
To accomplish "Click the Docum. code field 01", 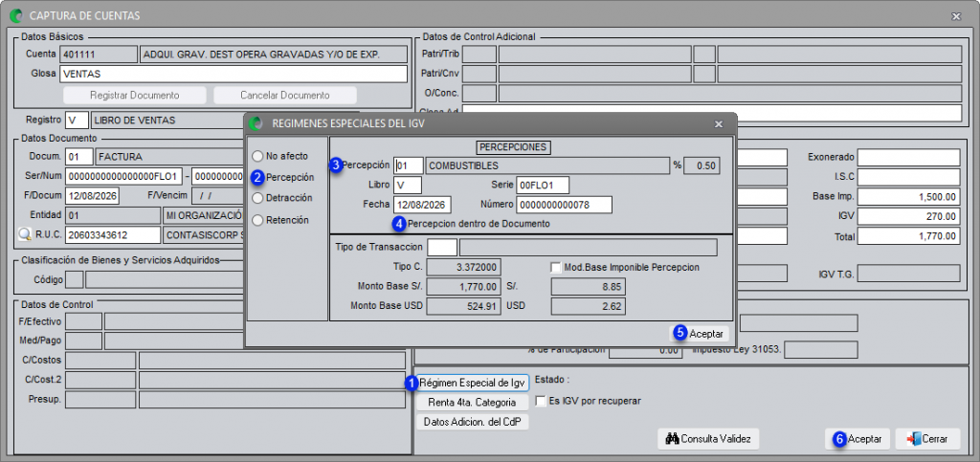I will (x=78, y=156).
